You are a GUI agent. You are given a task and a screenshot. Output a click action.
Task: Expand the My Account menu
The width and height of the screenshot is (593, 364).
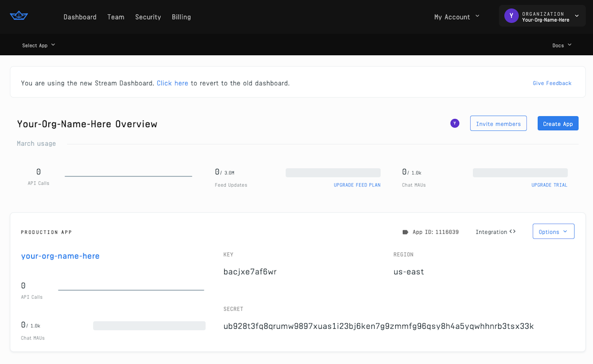456,17
